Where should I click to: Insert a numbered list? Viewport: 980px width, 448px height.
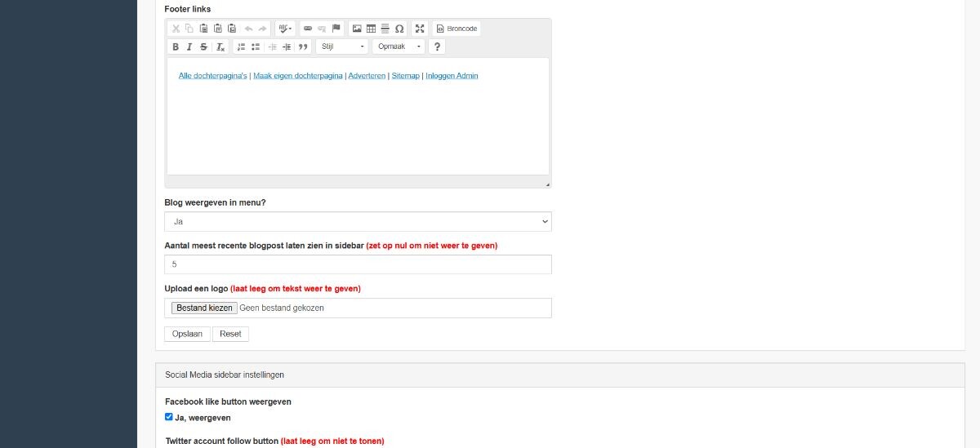click(241, 47)
